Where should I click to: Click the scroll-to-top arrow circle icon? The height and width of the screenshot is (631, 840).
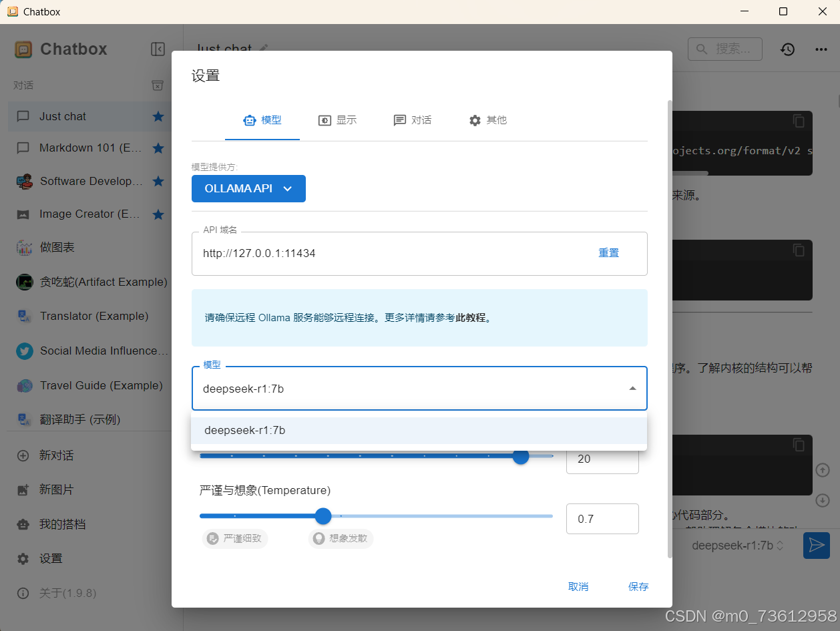[x=823, y=471]
